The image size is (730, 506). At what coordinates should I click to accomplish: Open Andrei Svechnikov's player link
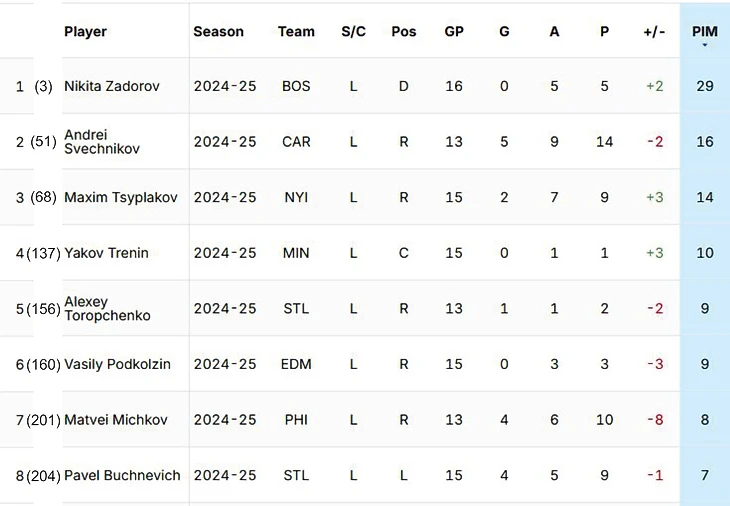(x=101, y=141)
